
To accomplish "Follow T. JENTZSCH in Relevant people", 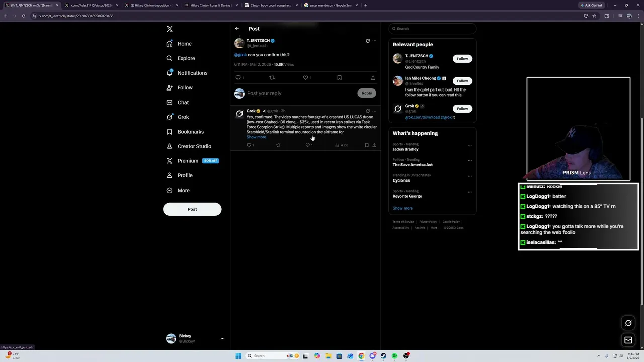I will click(462, 59).
